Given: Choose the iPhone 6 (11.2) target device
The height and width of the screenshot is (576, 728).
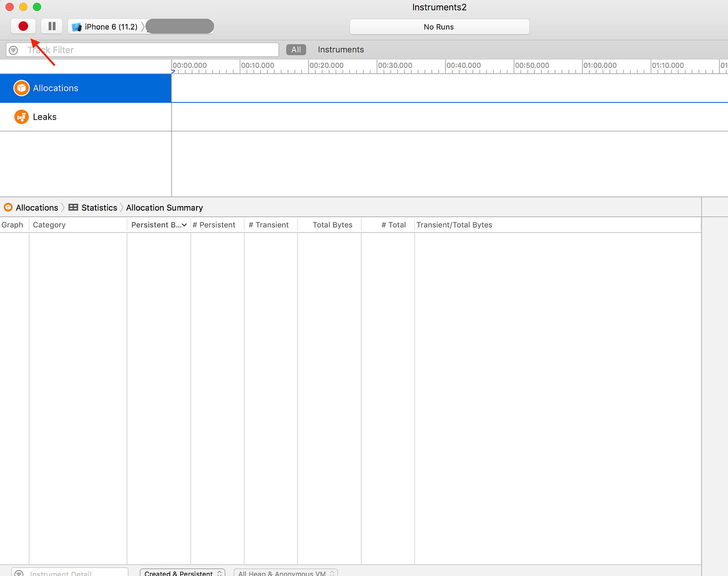Looking at the screenshot, I should tap(105, 27).
